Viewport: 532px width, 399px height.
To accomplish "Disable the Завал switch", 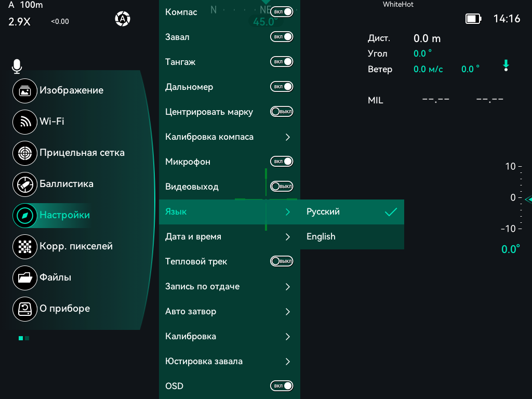I will [282, 37].
